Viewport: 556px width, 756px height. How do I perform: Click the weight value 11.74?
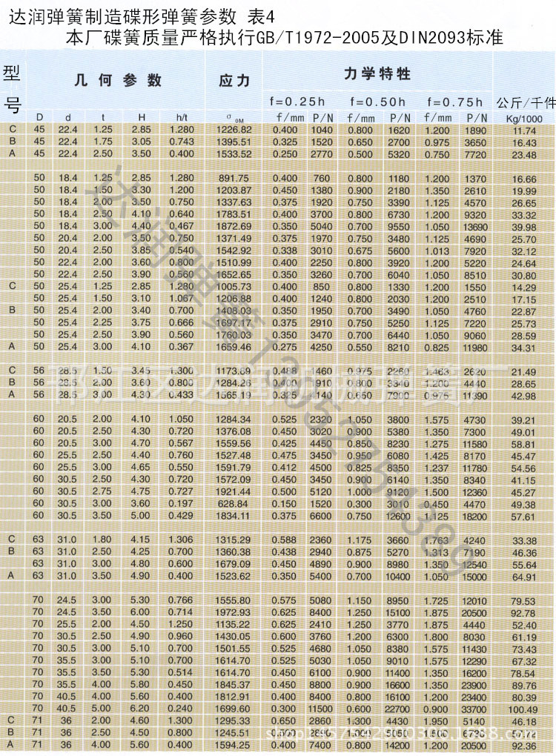point(524,131)
